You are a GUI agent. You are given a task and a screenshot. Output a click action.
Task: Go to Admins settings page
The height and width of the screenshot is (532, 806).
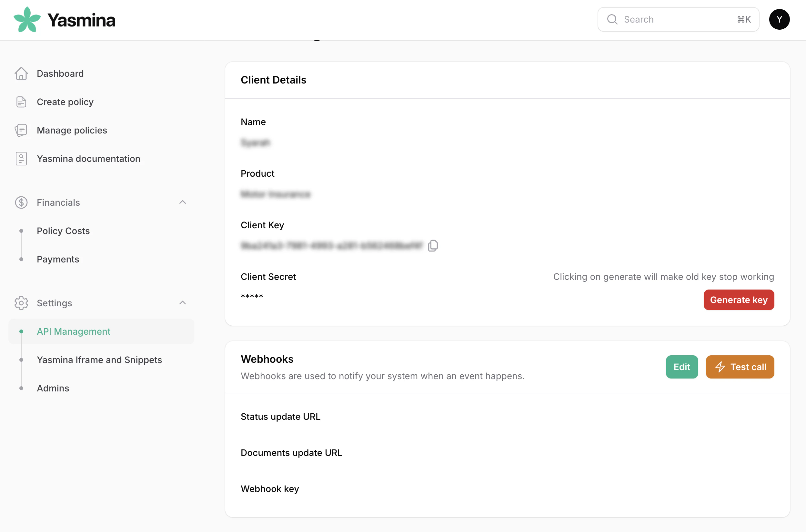53,388
